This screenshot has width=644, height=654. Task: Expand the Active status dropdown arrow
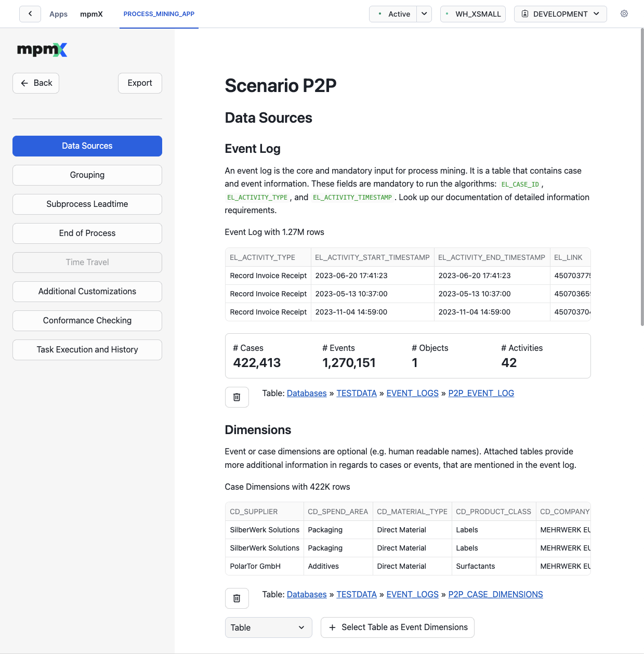tap(424, 14)
